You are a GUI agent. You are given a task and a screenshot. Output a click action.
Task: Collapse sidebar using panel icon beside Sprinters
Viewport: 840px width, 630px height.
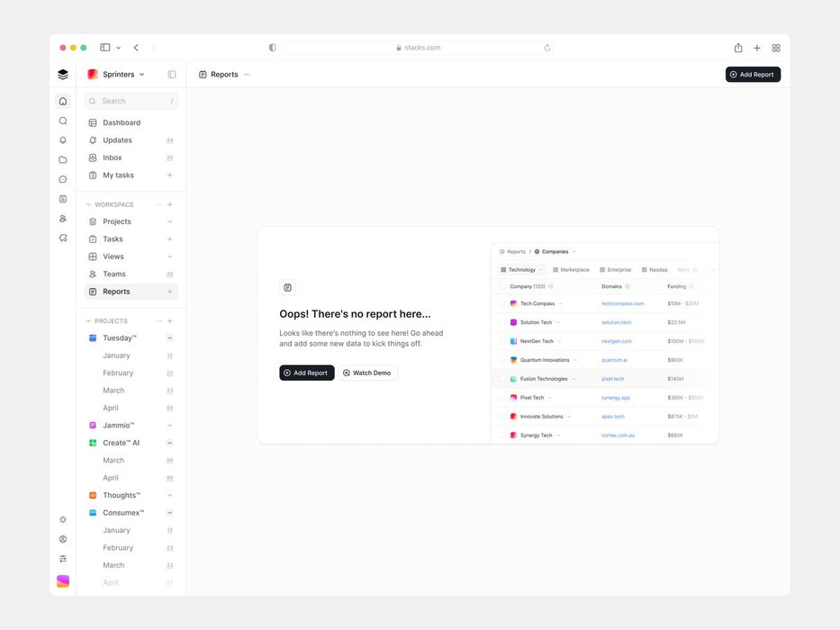(172, 75)
